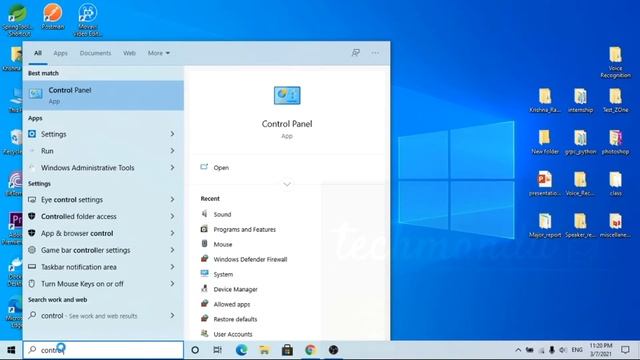The height and width of the screenshot is (360, 640).
Task: Click the Cortana circle on taskbar
Action: [195, 350]
